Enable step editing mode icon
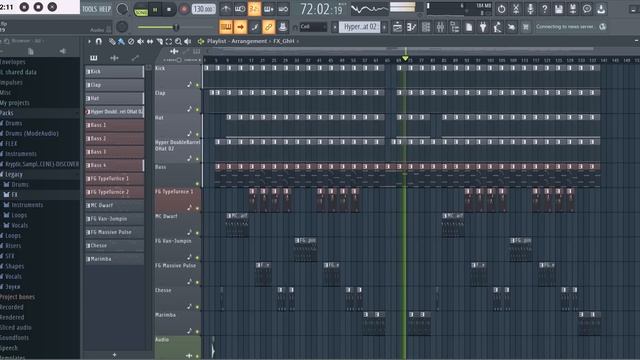640x360 pixels. (x=255, y=27)
